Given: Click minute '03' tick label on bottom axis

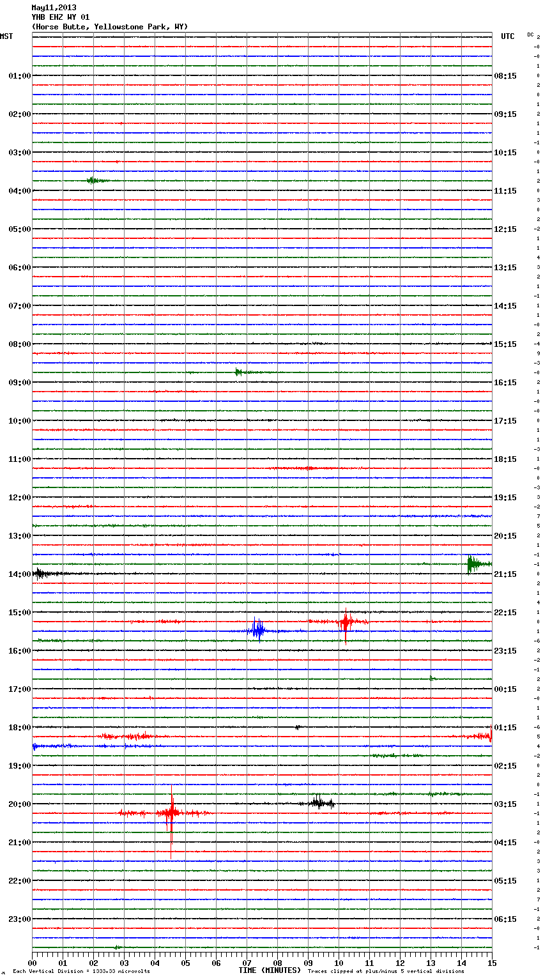Looking at the screenshot, I should (x=124, y=963).
